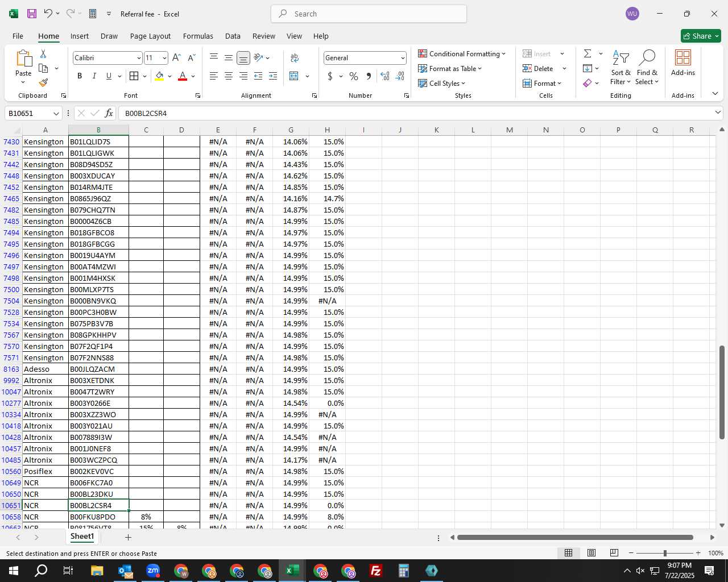
Task: Click the Merge & Center icon
Action: click(x=294, y=76)
